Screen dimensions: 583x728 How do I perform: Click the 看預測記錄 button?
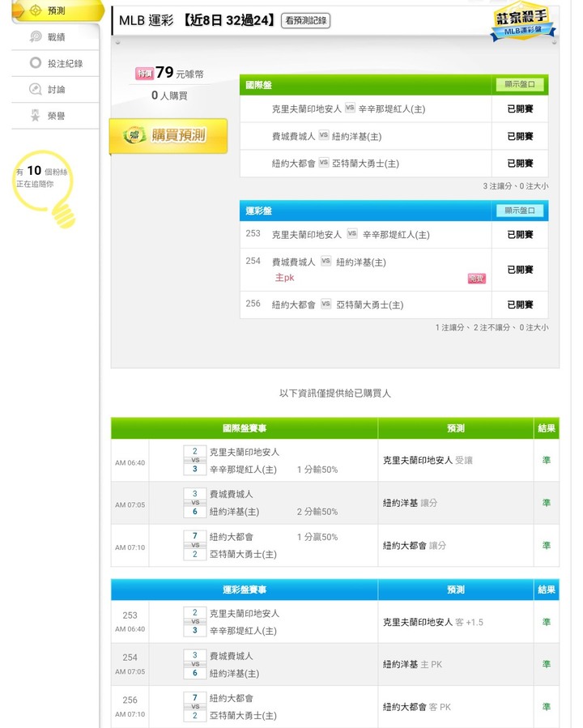coord(305,20)
